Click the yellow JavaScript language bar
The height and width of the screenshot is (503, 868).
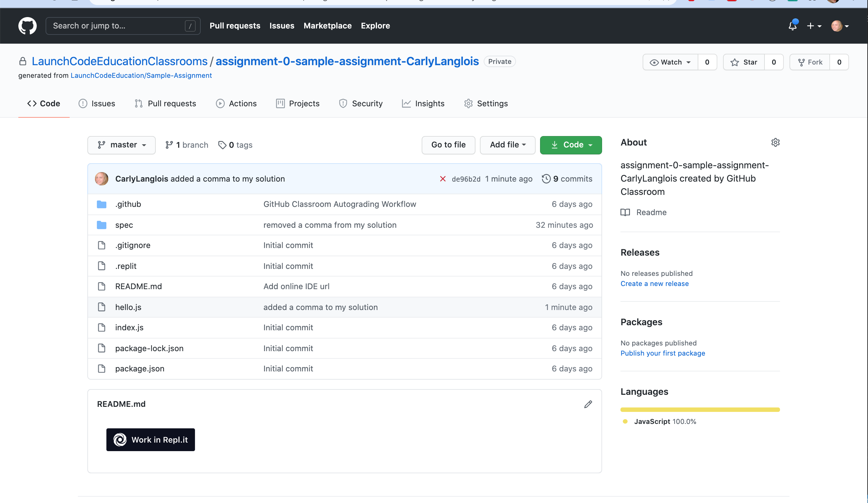pyautogui.click(x=700, y=410)
